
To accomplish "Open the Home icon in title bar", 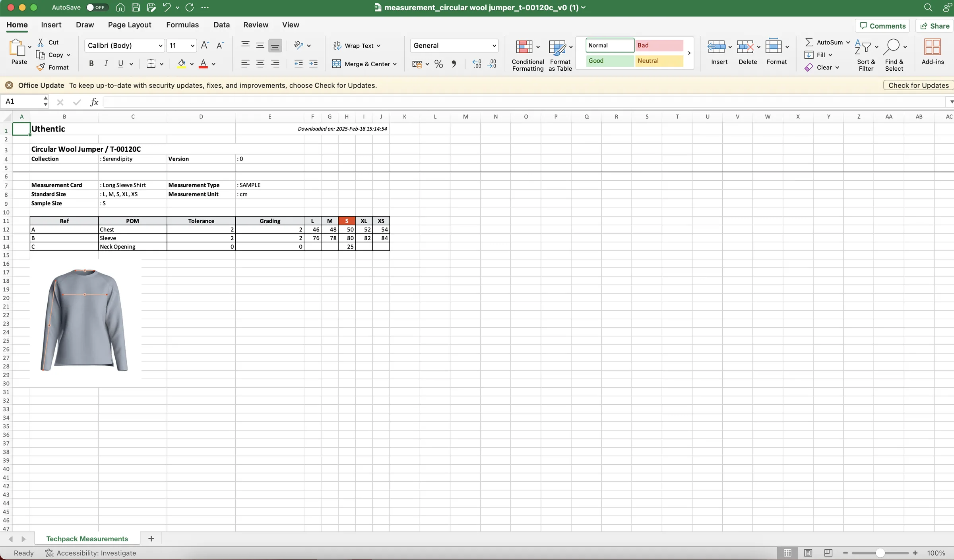I will pos(120,7).
